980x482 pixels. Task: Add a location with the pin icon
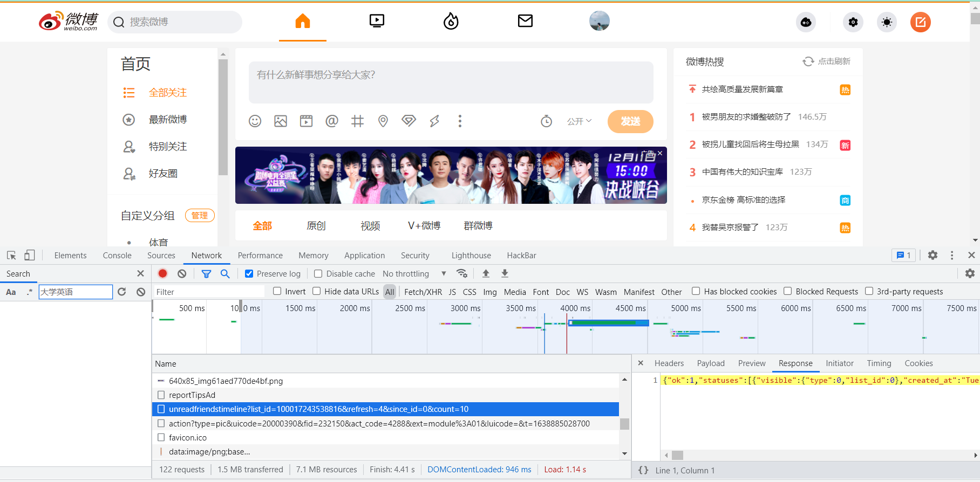pyautogui.click(x=383, y=121)
